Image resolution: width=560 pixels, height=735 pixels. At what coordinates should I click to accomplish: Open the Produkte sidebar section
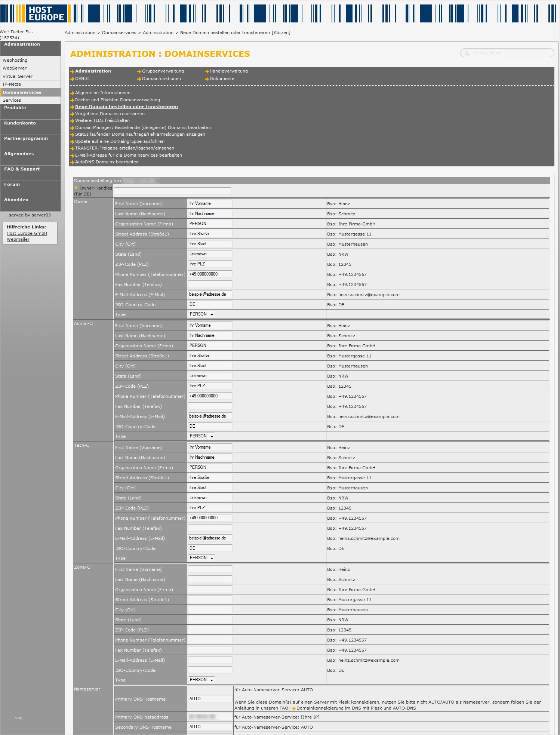coord(30,111)
